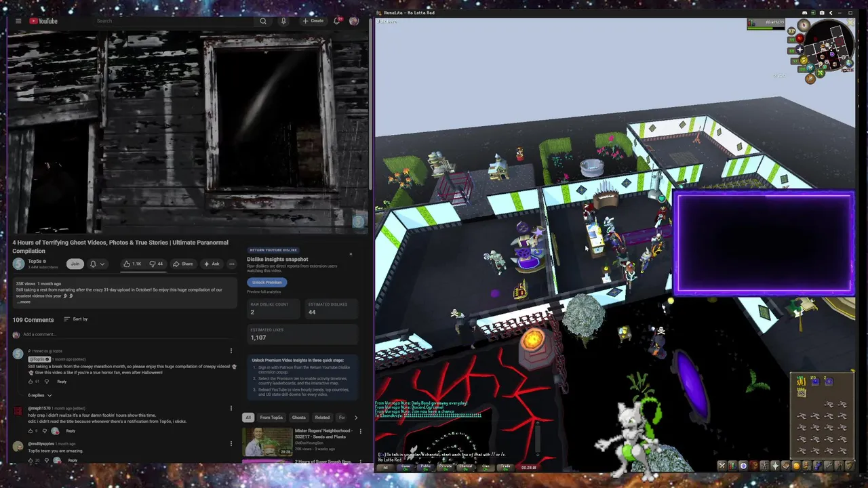Reply to @meph1570's comment
868x488 pixels.
[x=71, y=431]
